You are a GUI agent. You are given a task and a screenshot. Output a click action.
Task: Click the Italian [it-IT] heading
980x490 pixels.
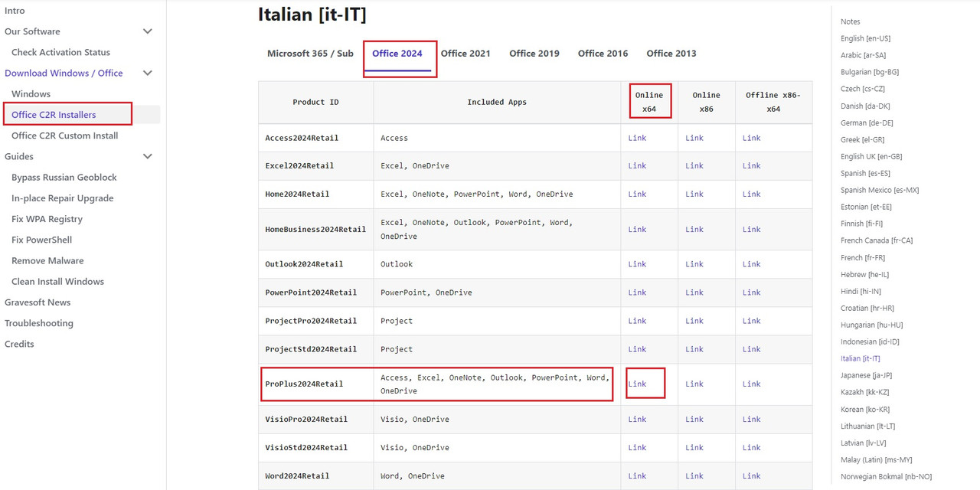click(312, 15)
